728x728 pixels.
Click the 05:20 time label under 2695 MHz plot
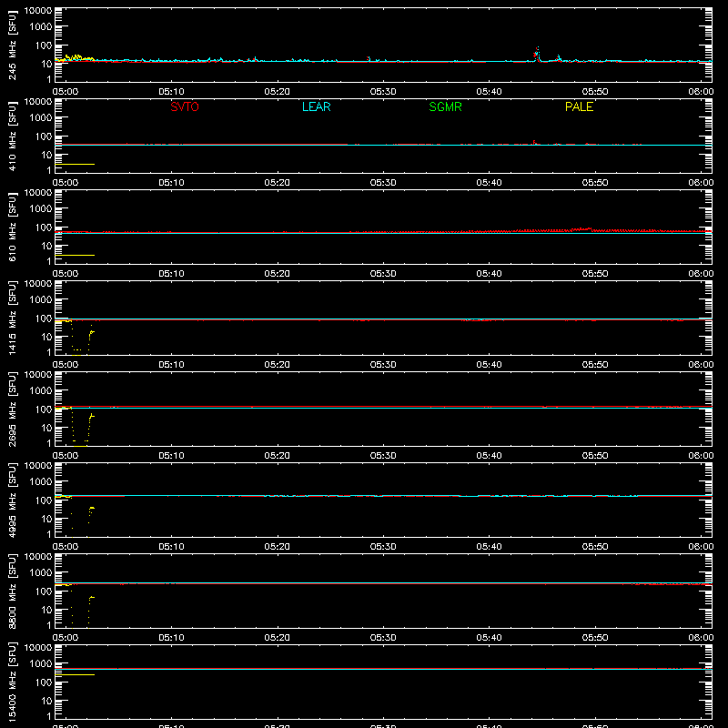[278, 456]
